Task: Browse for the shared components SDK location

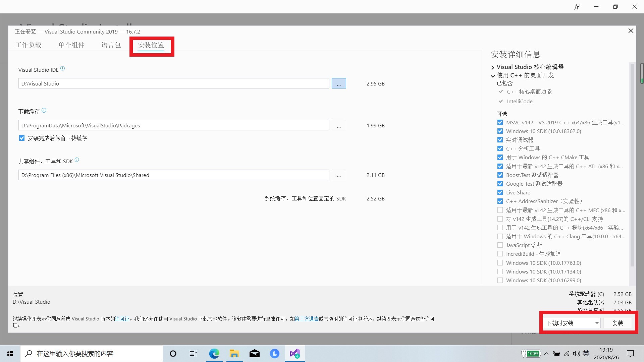Action: [x=339, y=175]
